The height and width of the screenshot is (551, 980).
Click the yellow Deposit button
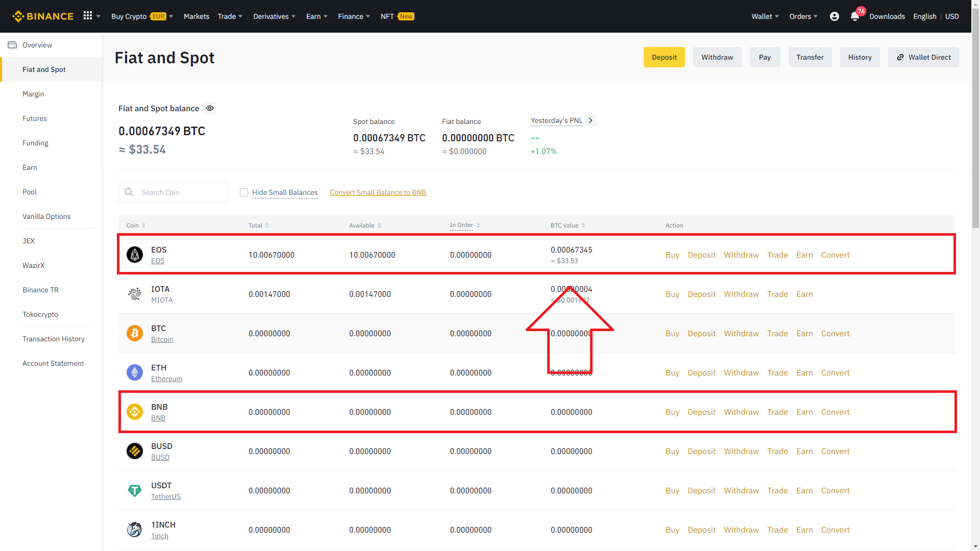[664, 57]
